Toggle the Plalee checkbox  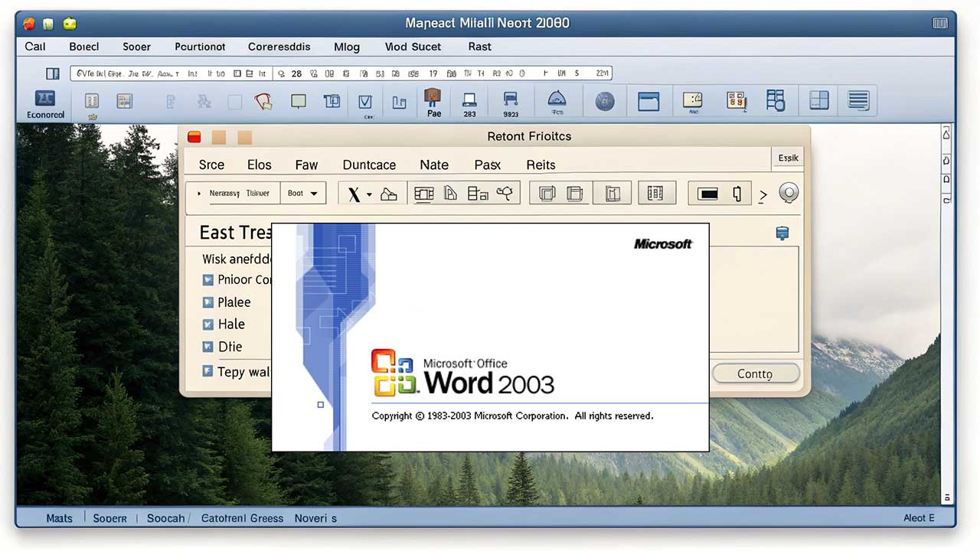coord(207,302)
